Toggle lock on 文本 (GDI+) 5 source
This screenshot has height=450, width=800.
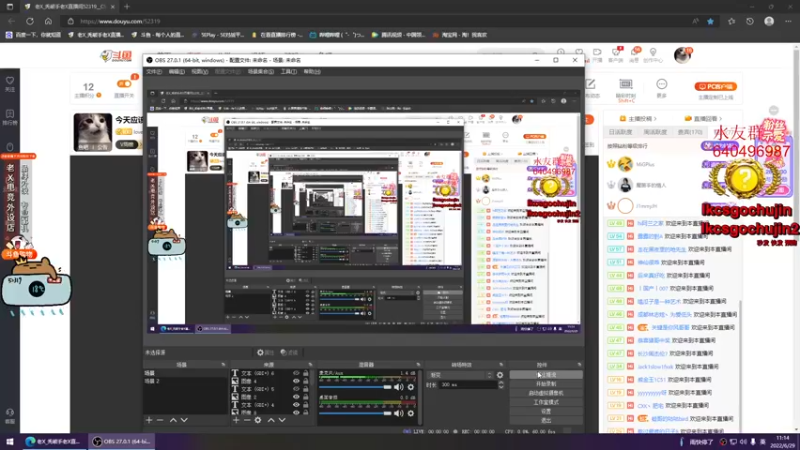click(306, 389)
